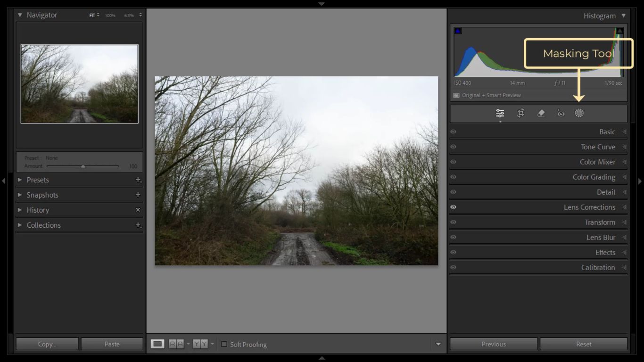
Task: Add a new snapshot with plus icon
Action: click(138, 195)
